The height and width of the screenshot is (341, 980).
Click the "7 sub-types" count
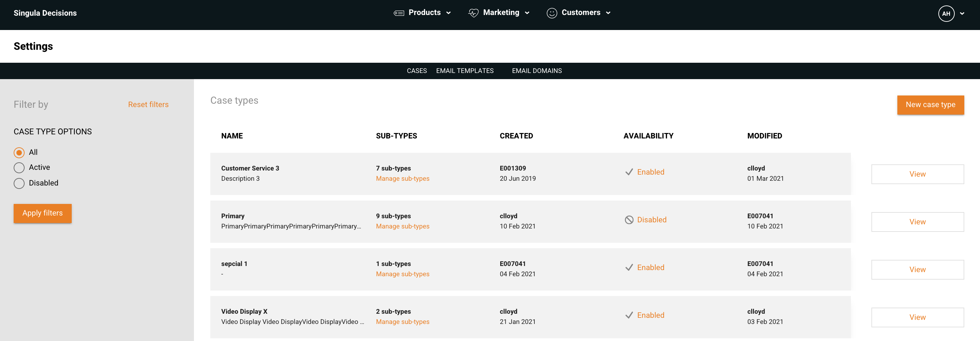point(393,168)
